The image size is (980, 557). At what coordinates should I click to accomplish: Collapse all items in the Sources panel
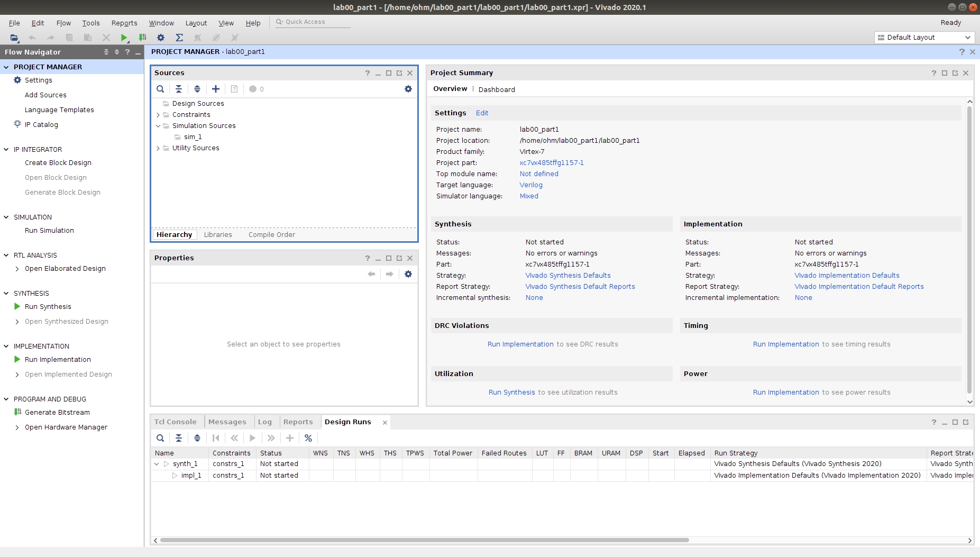point(179,89)
